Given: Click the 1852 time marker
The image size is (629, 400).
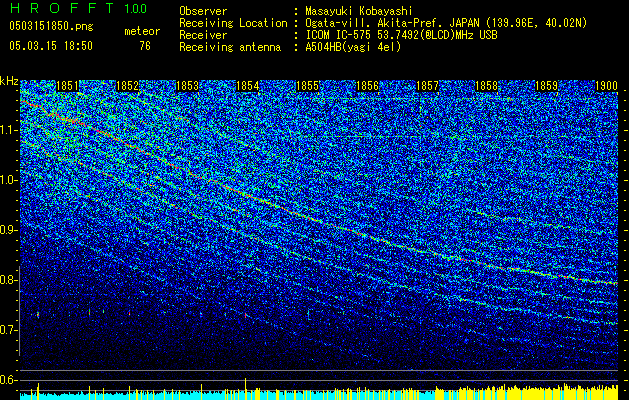Looking at the screenshot, I should pyautogui.click(x=127, y=86).
